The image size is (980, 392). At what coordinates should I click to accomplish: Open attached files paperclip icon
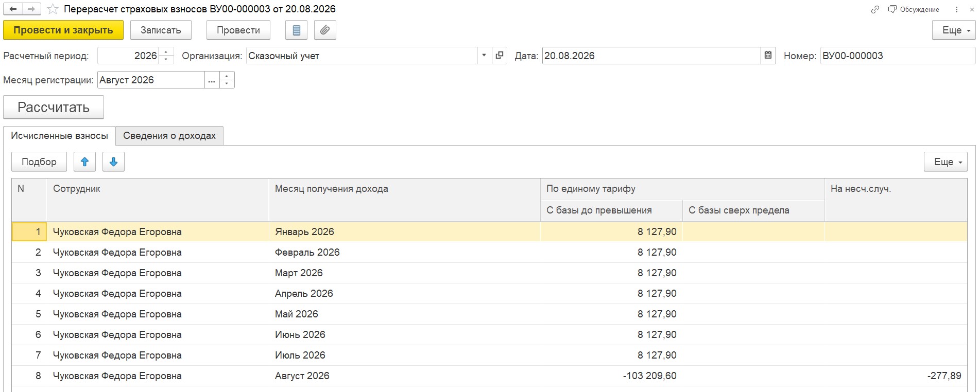tap(325, 30)
